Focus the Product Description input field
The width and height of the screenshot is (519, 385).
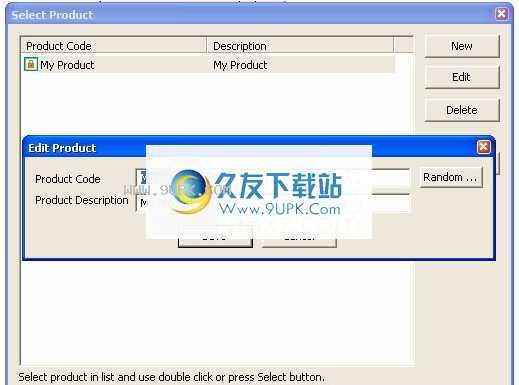(x=273, y=203)
